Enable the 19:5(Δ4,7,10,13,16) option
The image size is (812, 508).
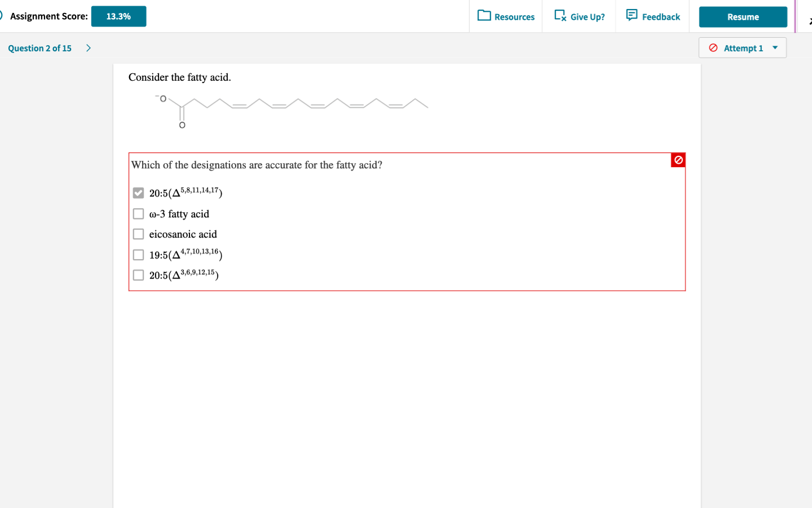(138, 255)
